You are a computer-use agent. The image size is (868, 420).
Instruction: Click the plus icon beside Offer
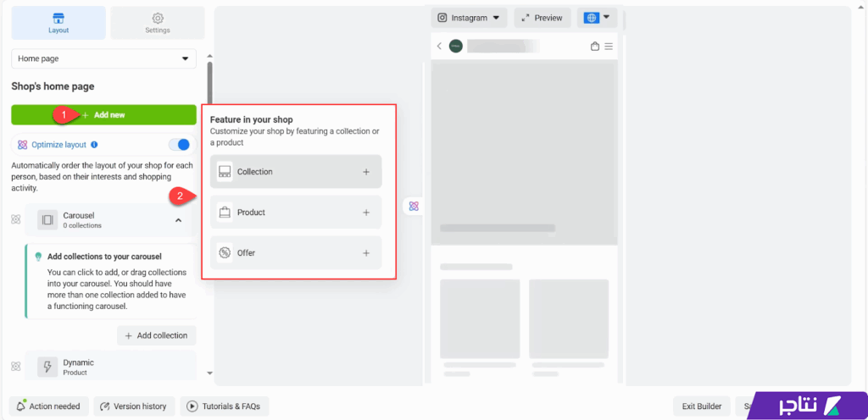(x=366, y=253)
